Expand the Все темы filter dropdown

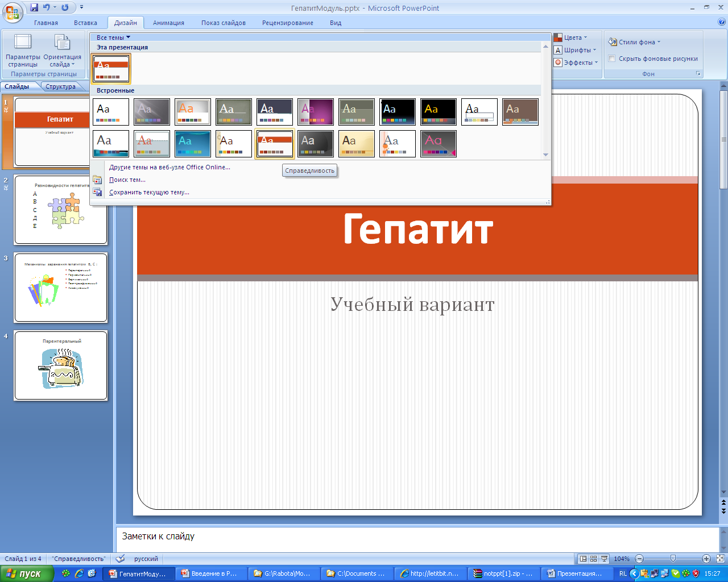pos(113,38)
